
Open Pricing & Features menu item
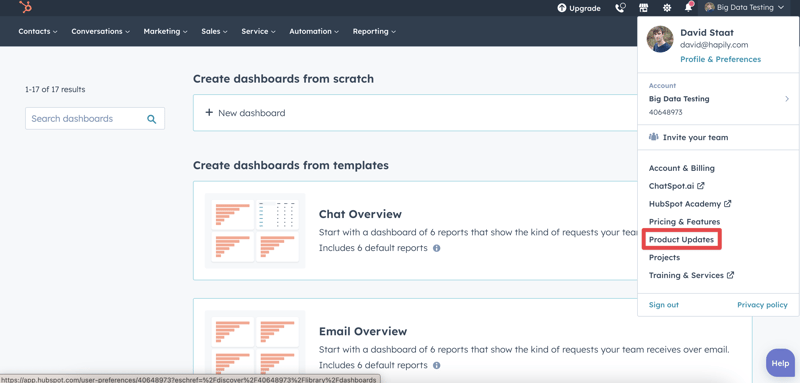pyautogui.click(x=685, y=222)
